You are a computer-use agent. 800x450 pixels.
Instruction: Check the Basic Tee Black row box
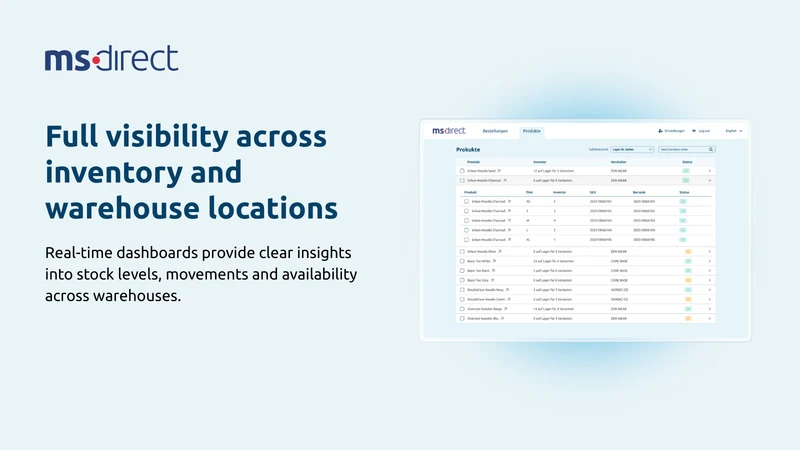point(462,270)
